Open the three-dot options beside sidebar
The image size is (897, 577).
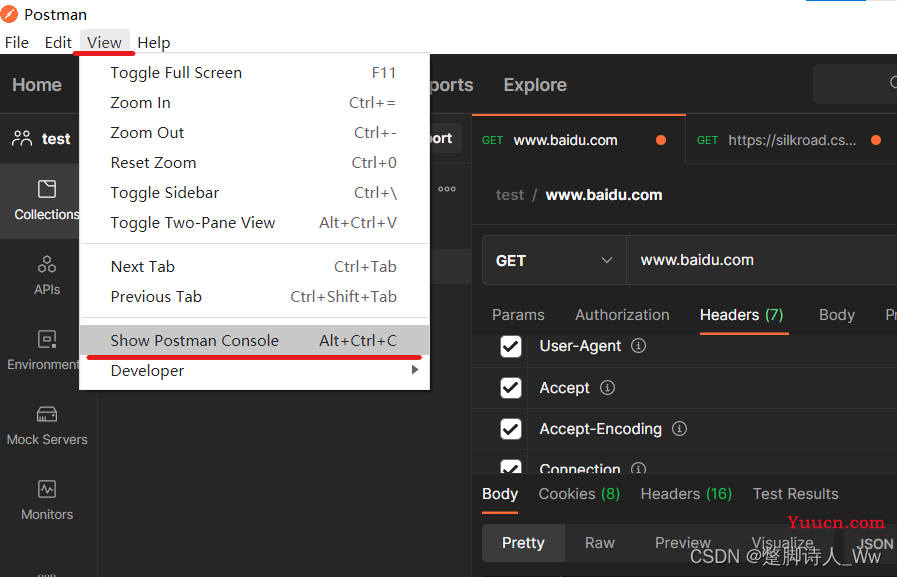447,189
